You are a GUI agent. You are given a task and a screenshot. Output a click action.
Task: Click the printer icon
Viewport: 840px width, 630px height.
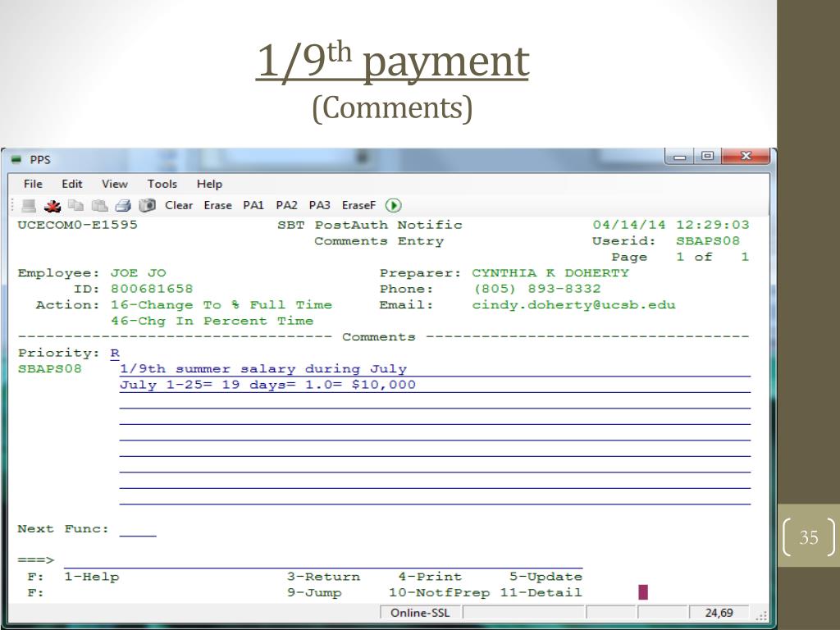click(x=123, y=205)
